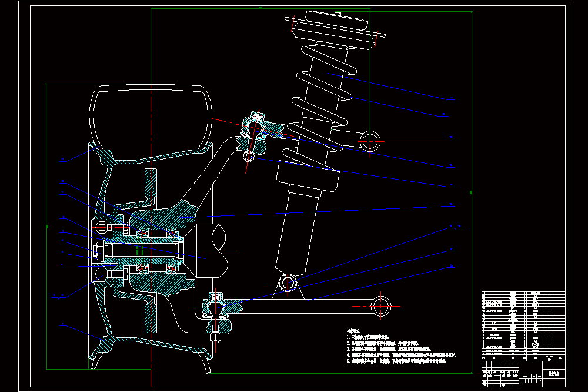
Task: Select the strut top mount plate
Action: pyautogui.click(x=335, y=27)
